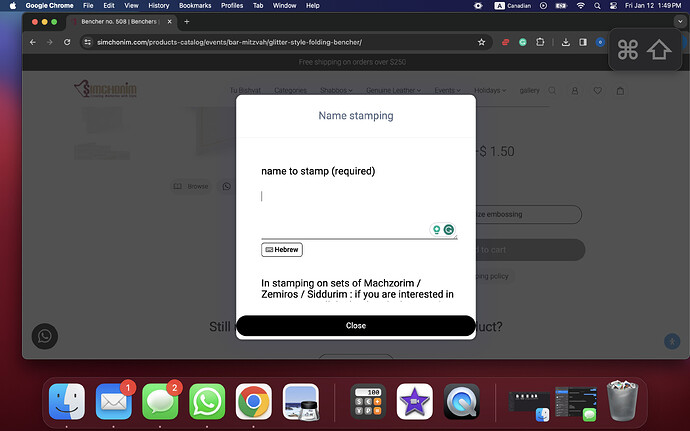Open the Tab menu
The image size is (690, 431).
(258, 6)
